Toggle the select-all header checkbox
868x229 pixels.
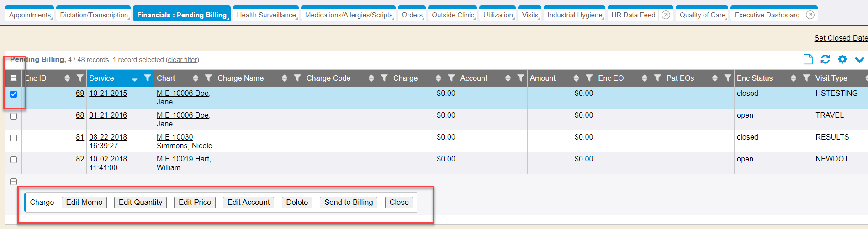point(14,78)
